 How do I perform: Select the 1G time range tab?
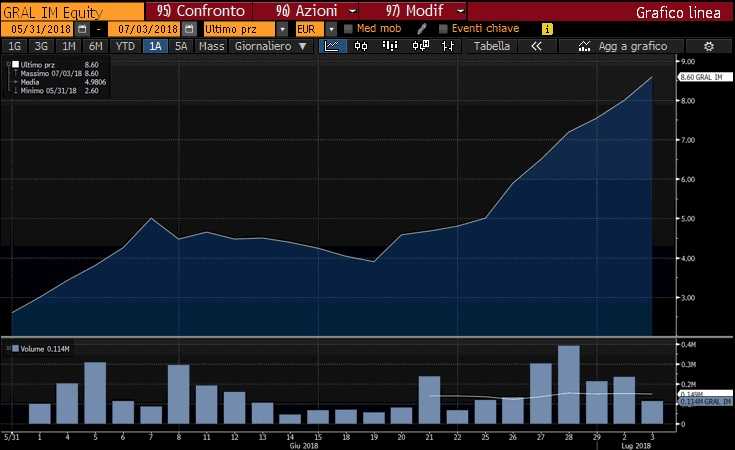[15, 46]
